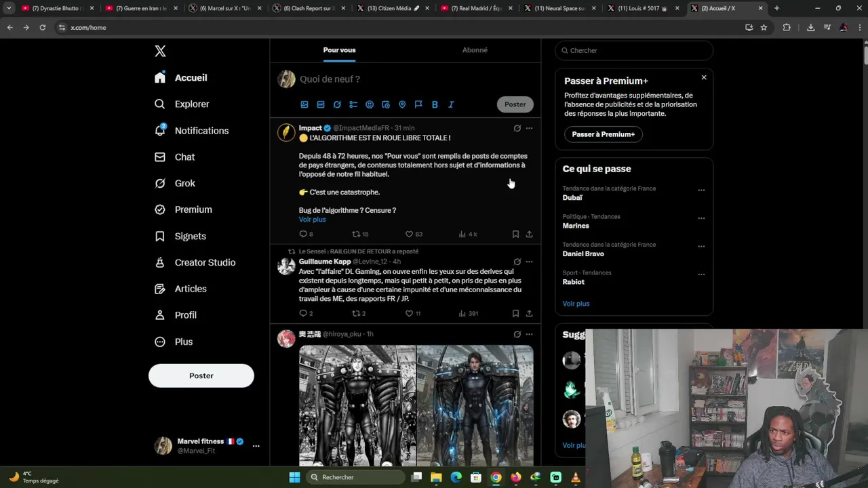Viewport: 868px width, 488px height.
Task: Click the Passer à Premium+ button
Action: tap(604, 134)
